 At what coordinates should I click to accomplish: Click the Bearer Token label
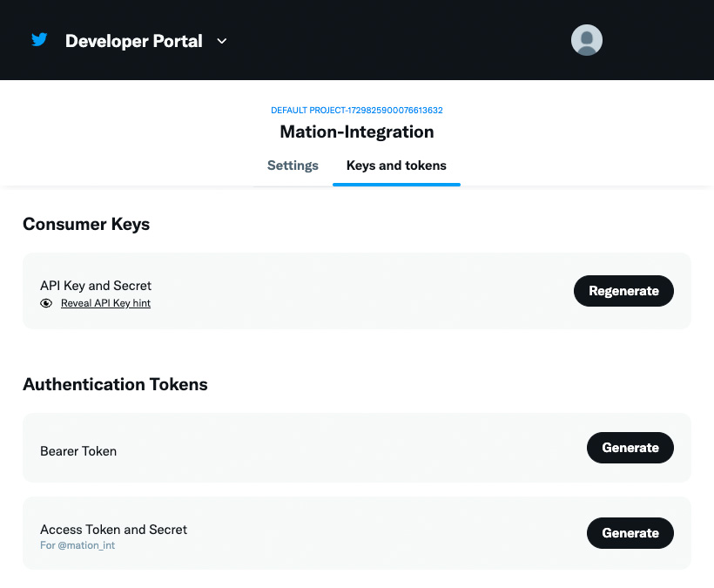pos(78,451)
